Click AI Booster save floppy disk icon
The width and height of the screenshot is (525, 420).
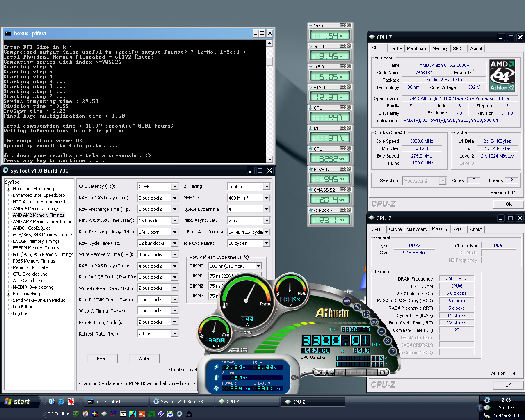[382, 372]
